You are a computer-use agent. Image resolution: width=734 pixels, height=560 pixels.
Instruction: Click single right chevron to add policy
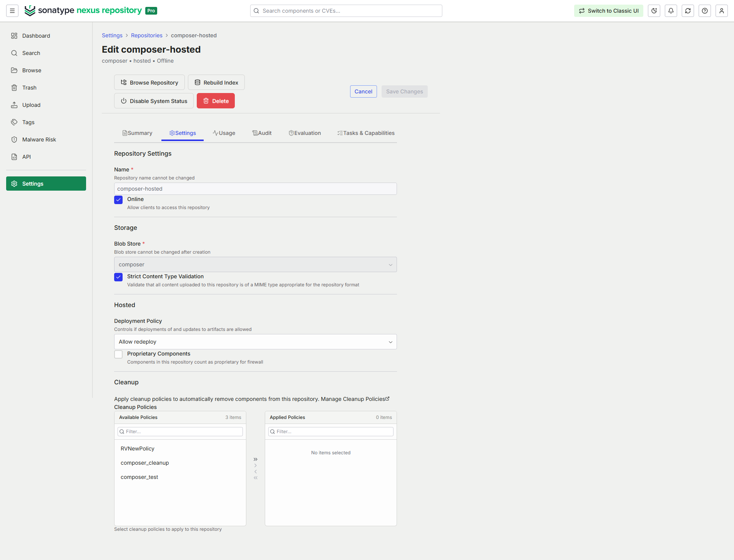(256, 465)
